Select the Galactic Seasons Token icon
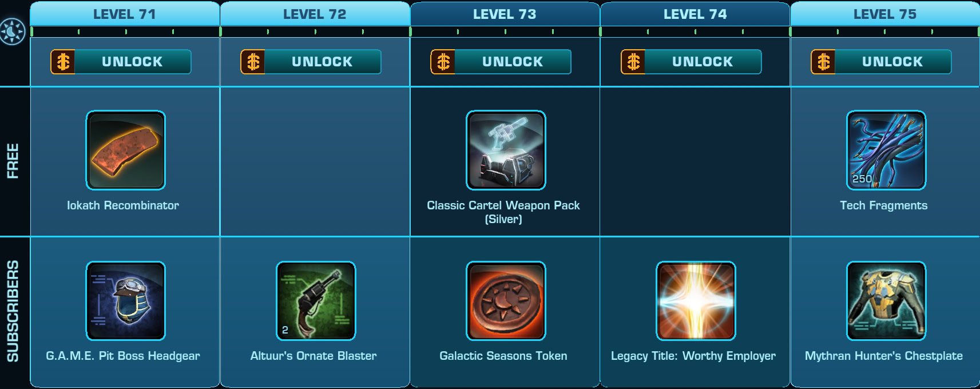The height and width of the screenshot is (389, 980). point(506,301)
